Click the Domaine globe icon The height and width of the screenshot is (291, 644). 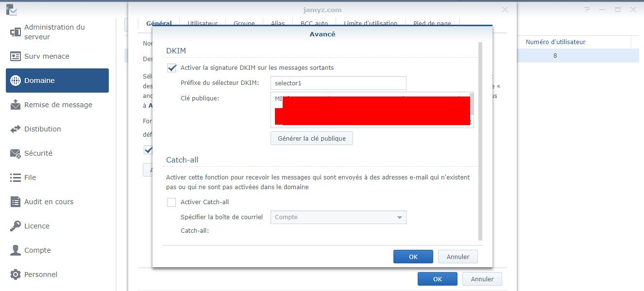[x=15, y=81]
